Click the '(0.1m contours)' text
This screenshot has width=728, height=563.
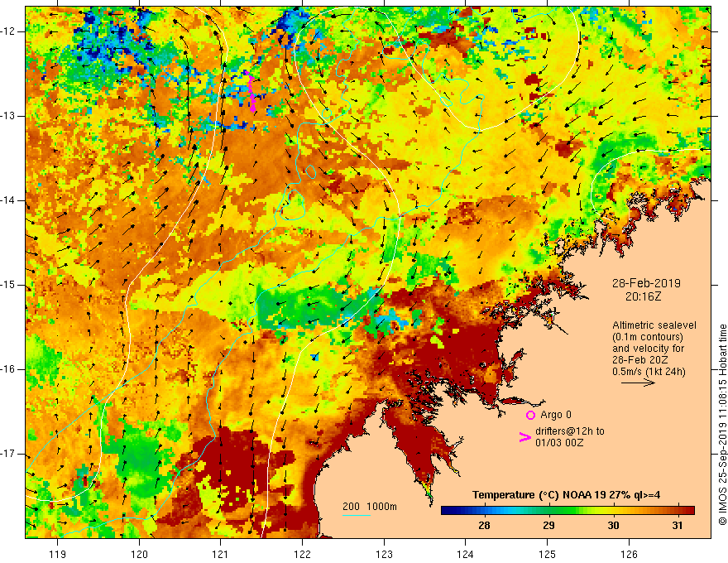(x=648, y=337)
